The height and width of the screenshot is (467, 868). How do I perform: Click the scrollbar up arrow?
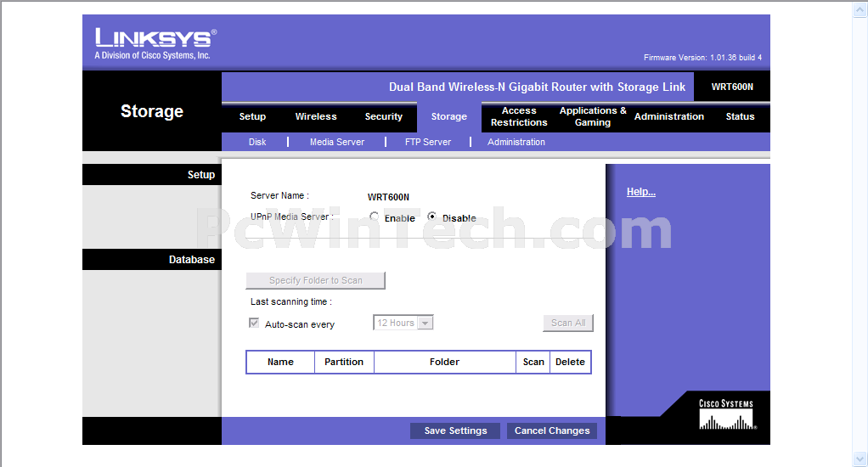(860, 10)
